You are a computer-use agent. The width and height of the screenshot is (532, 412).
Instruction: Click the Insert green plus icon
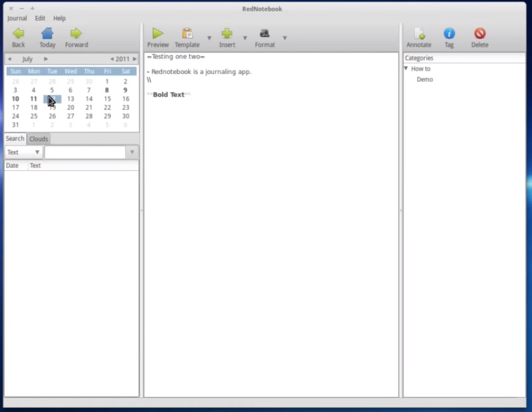[x=227, y=34]
